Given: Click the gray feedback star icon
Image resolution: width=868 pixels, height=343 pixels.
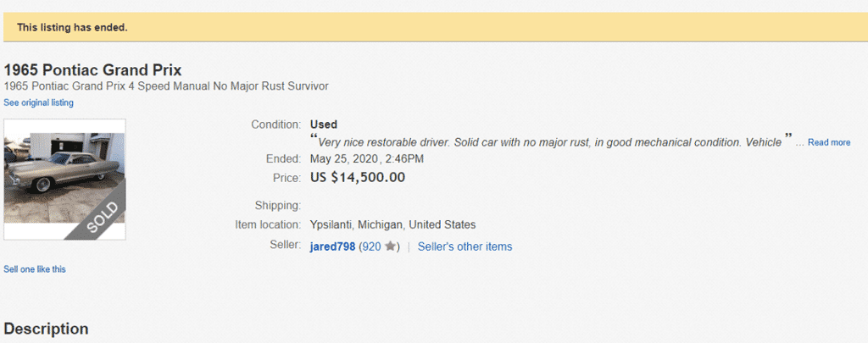Looking at the screenshot, I should pyautogui.click(x=390, y=246).
